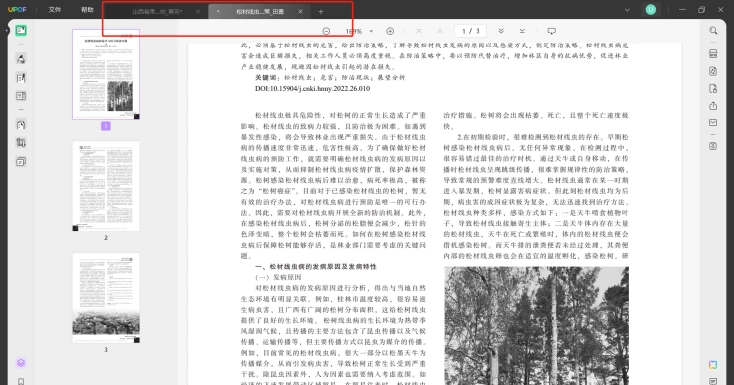Send file by email icon
Screen dimensions: 734x385
pyautogui.click(x=713, y=123)
